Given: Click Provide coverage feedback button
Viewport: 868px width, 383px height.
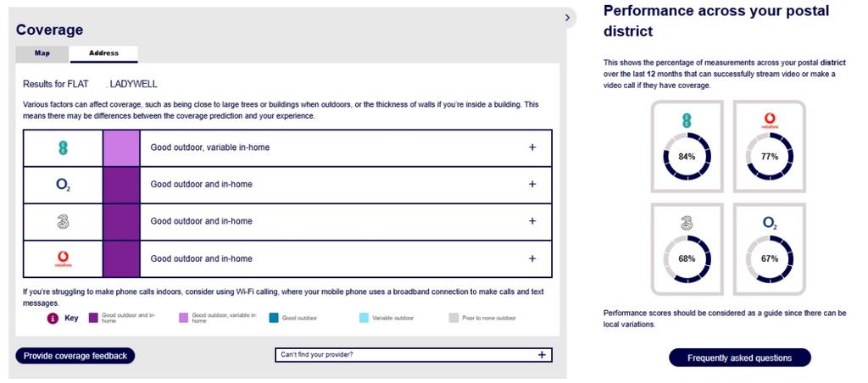Looking at the screenshot, I should (75, 356).
